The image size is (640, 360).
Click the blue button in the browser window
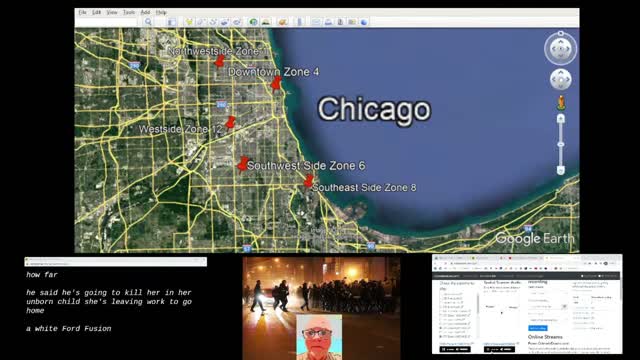(538, 328)
